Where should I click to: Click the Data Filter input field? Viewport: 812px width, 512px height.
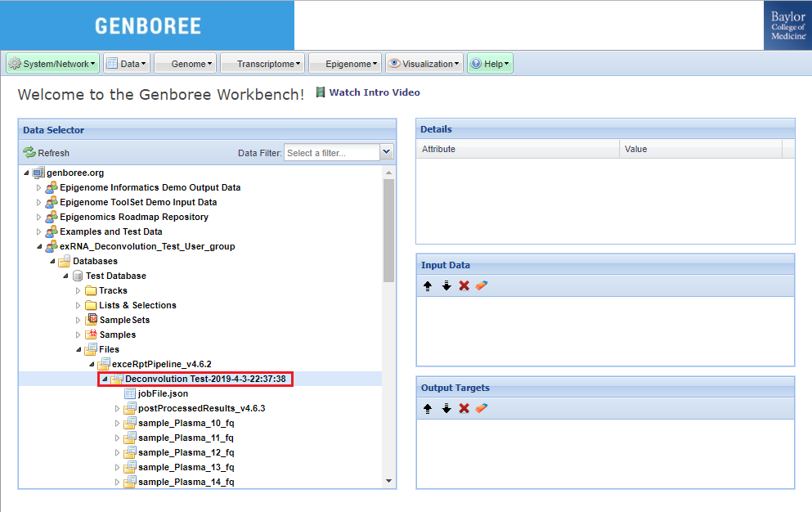pyautogui.click(x=331, y=153)
